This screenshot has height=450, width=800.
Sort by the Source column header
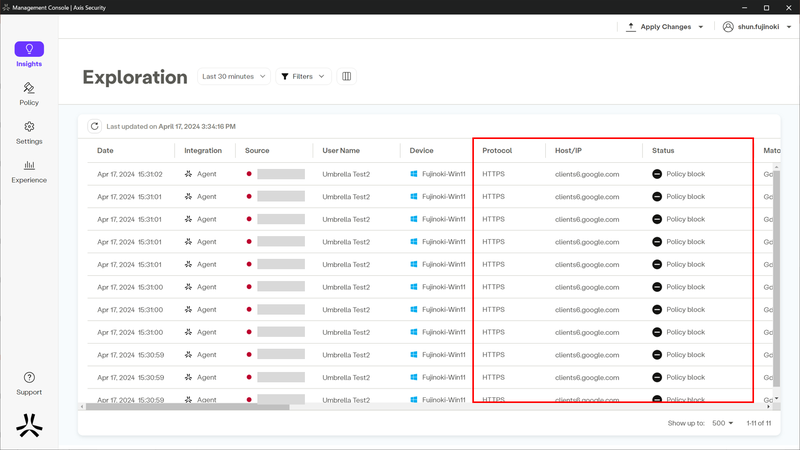(257, 151)
